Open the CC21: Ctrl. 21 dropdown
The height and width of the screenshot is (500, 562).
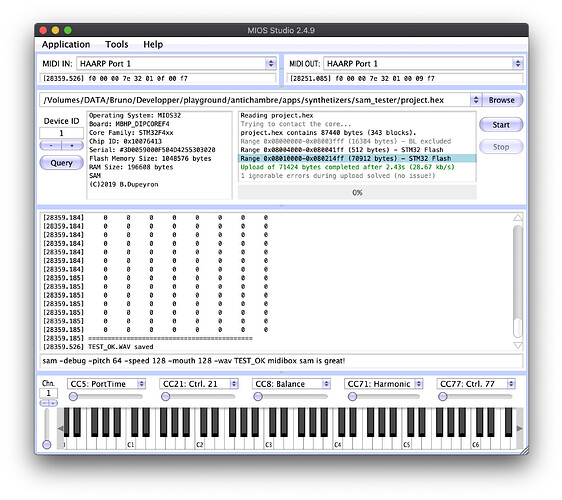(234, 384)
